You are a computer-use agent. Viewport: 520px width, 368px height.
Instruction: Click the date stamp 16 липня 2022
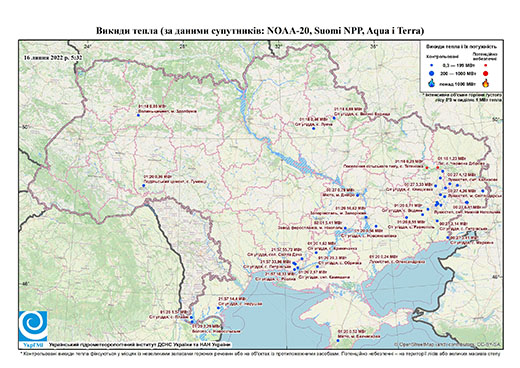[53, 57]
